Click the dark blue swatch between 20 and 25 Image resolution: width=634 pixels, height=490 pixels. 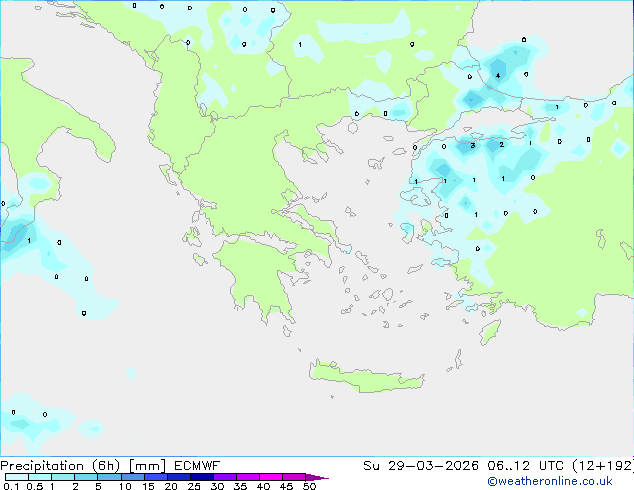click(x=179, y=477)
